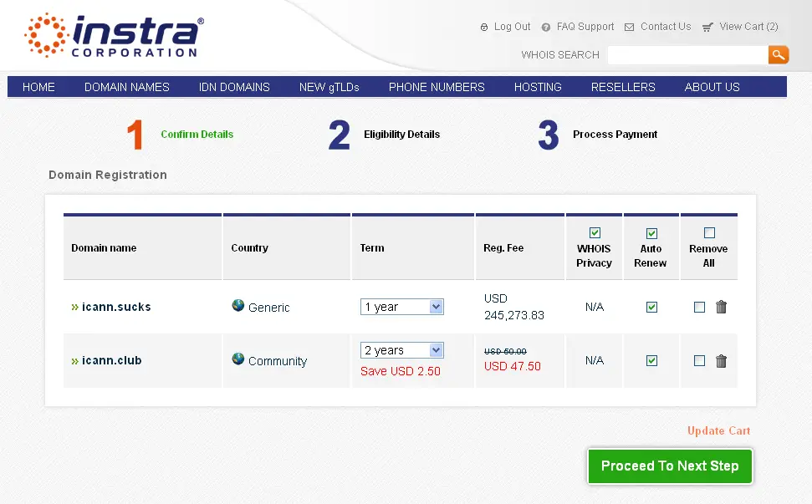Screen dimensions: 812x504
Task: Click the icann.sucks domain link
Action: pyautogui.click(x=116, y=307)
